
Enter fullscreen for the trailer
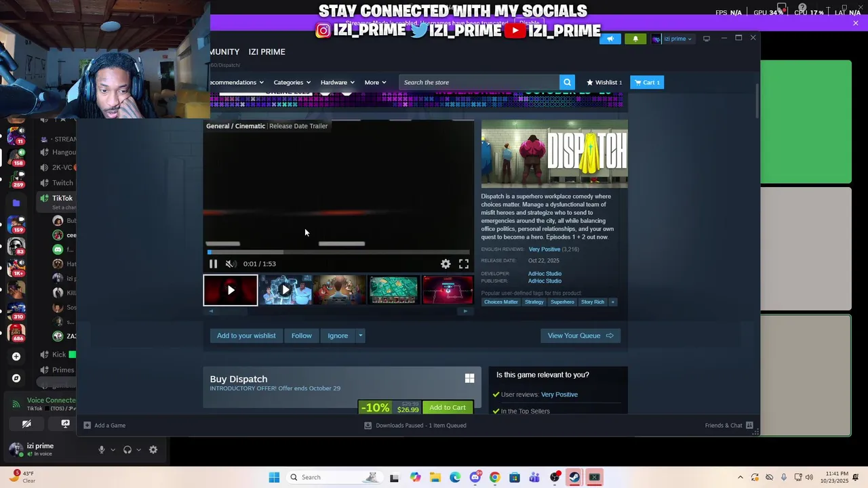(464, 264)
